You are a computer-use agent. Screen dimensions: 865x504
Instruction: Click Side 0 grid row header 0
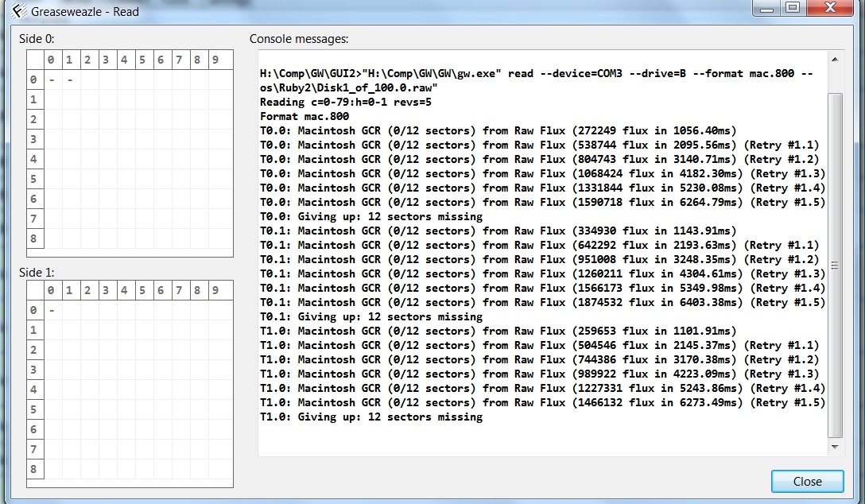(33, 79)
